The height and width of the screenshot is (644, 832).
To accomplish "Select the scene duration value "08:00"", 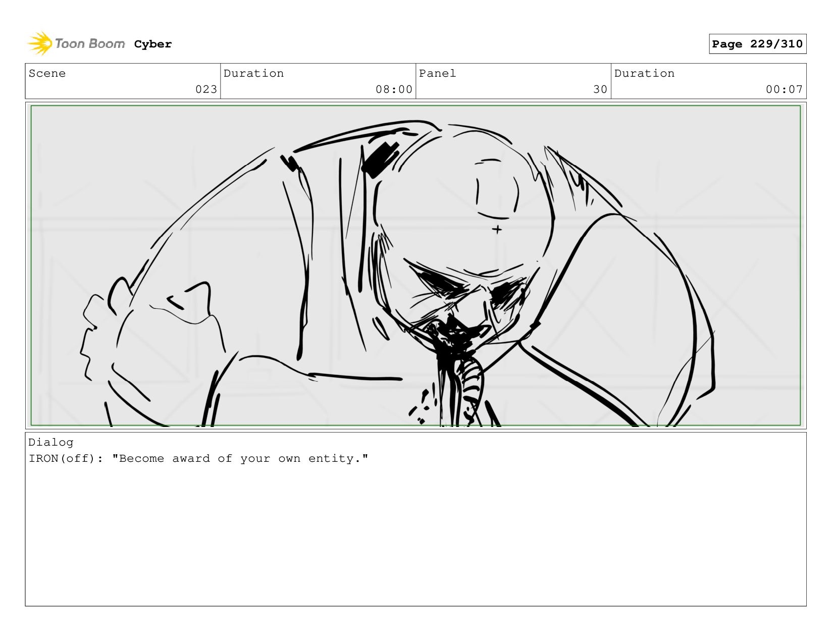I will coord(394,89).
